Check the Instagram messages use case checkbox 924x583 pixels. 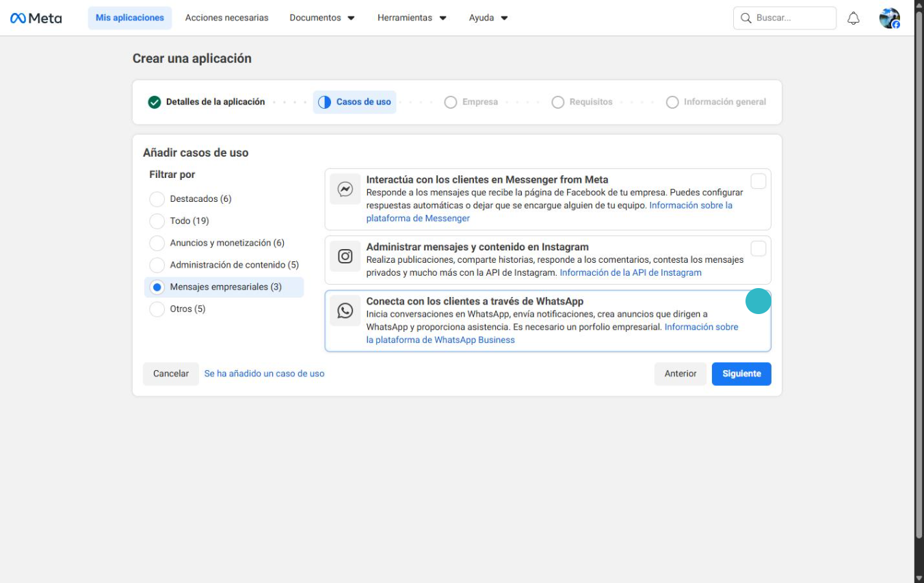click(x=759, y=248)
